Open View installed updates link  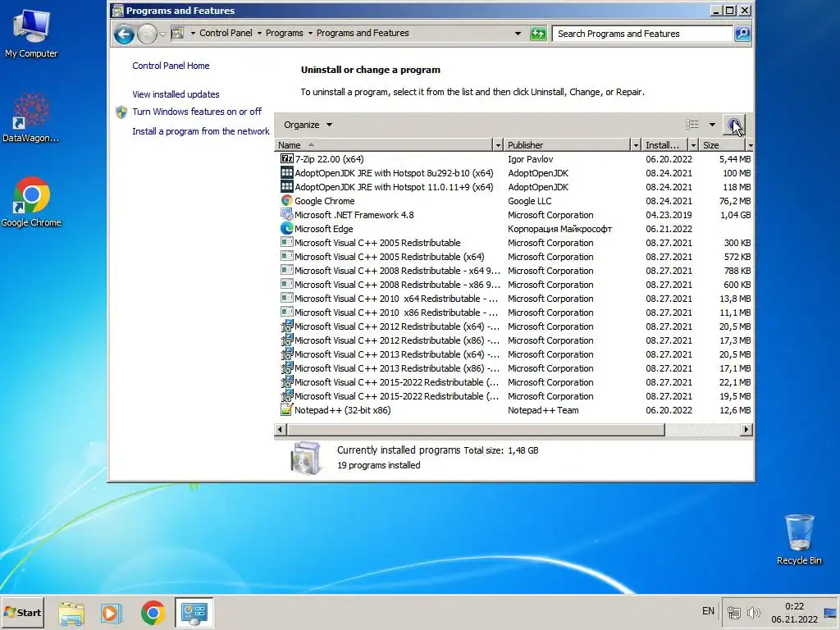176,94
